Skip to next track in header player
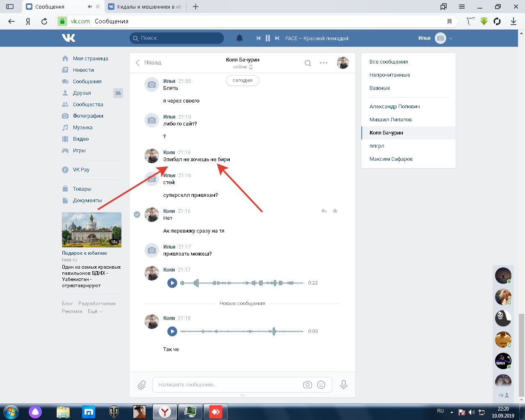This screenshot has height=420, width=525. [277, 38]
